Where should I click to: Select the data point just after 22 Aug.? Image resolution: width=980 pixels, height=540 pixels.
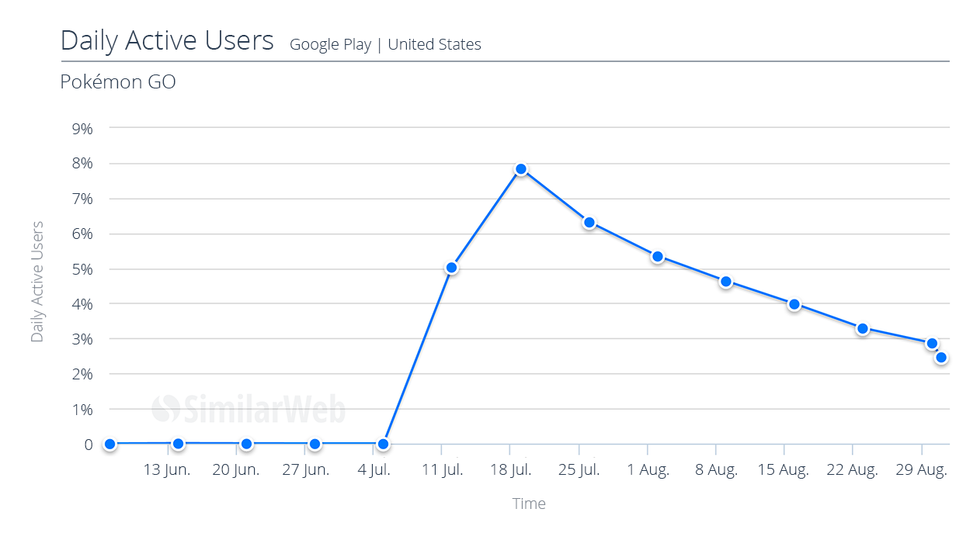tap(863, 329)
